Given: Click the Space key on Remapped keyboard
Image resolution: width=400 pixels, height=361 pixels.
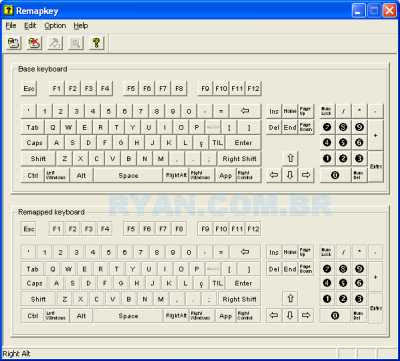Looking at the screenshot, I should [128, 316].
